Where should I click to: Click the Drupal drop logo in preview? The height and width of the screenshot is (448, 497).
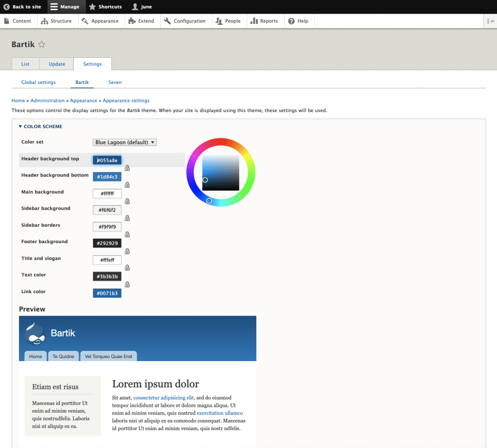tap(35, 333)
